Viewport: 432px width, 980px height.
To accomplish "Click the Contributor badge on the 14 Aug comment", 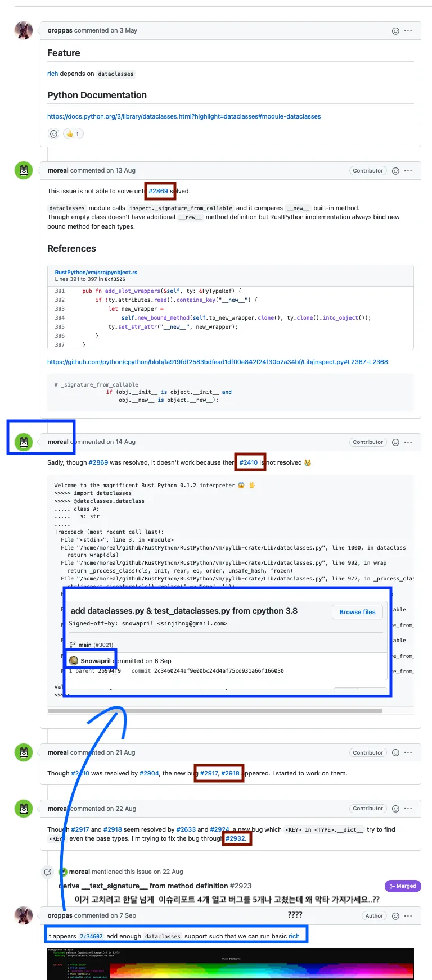I will (368, 442).
